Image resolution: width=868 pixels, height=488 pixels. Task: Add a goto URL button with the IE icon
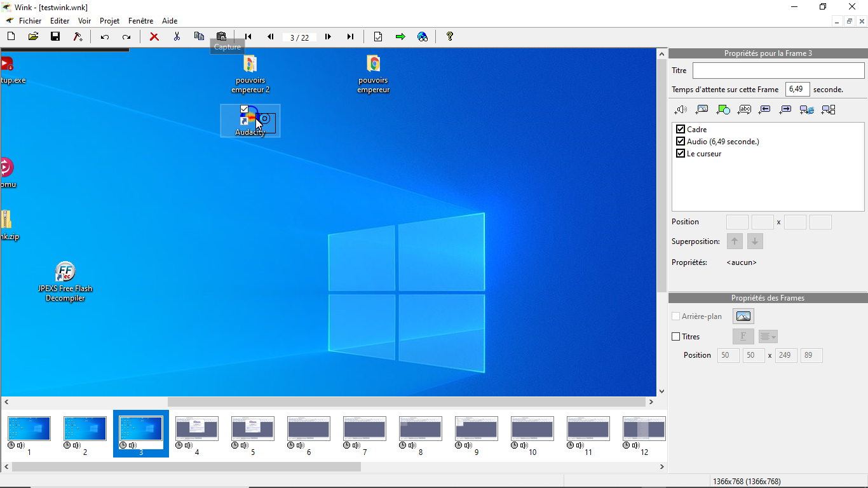click(x=807, y=110)
